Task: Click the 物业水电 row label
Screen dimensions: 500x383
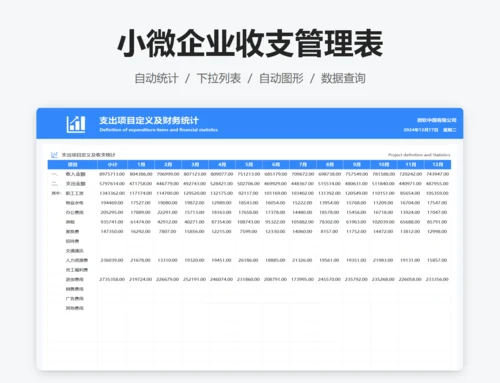Action: click(75, 203)
